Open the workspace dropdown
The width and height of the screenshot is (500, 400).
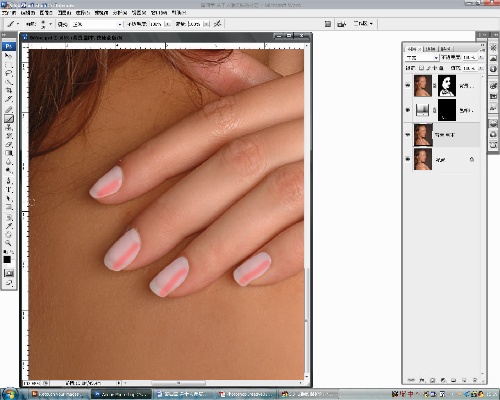pos(363,24)
